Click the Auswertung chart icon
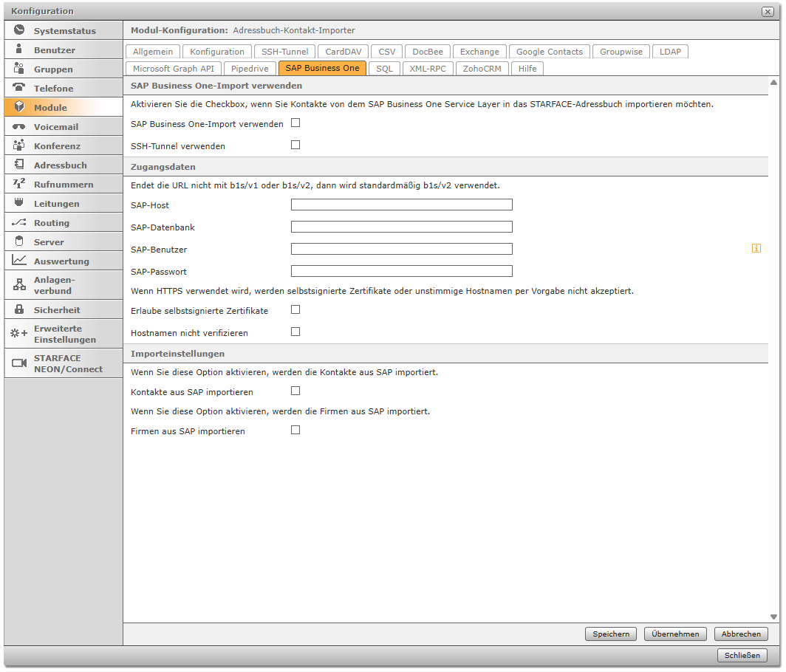 (x=19, y=261)
